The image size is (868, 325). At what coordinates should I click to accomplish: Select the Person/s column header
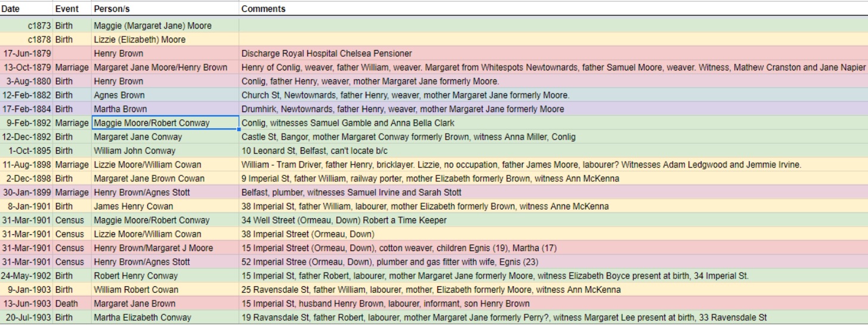tap(165, 9)
